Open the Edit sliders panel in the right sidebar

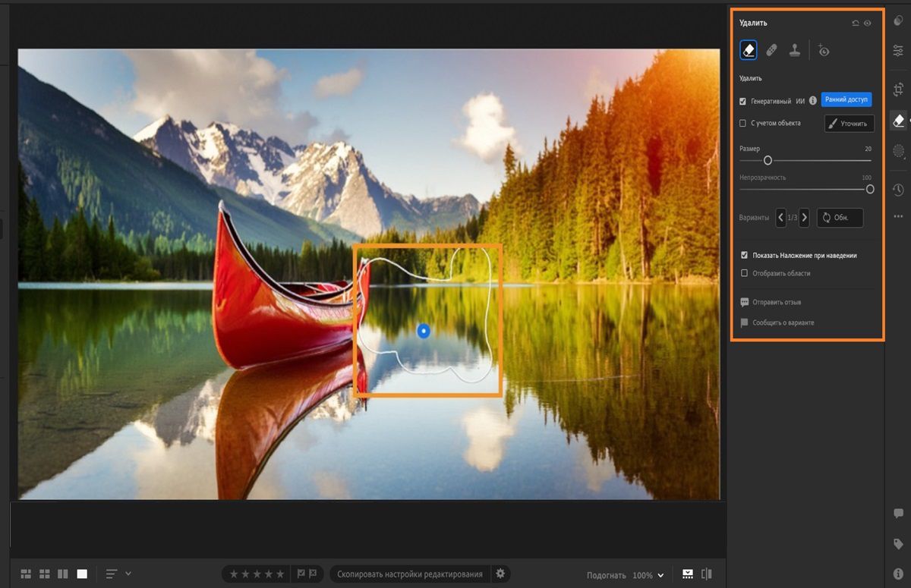tap(899, 51)
